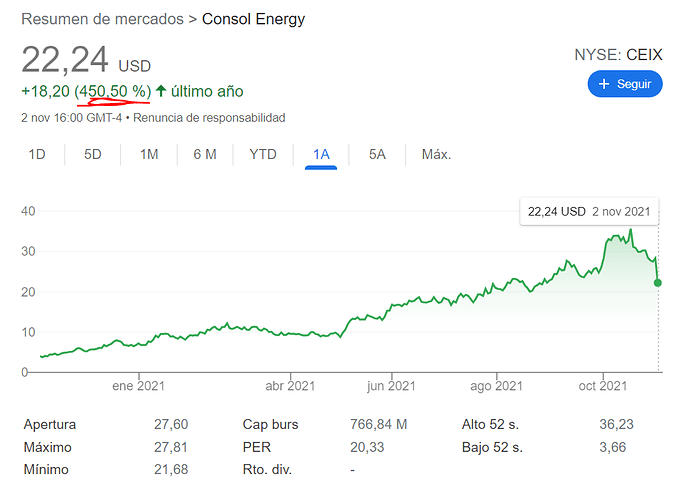Click the jun 2021 axis label

[391, 386]
